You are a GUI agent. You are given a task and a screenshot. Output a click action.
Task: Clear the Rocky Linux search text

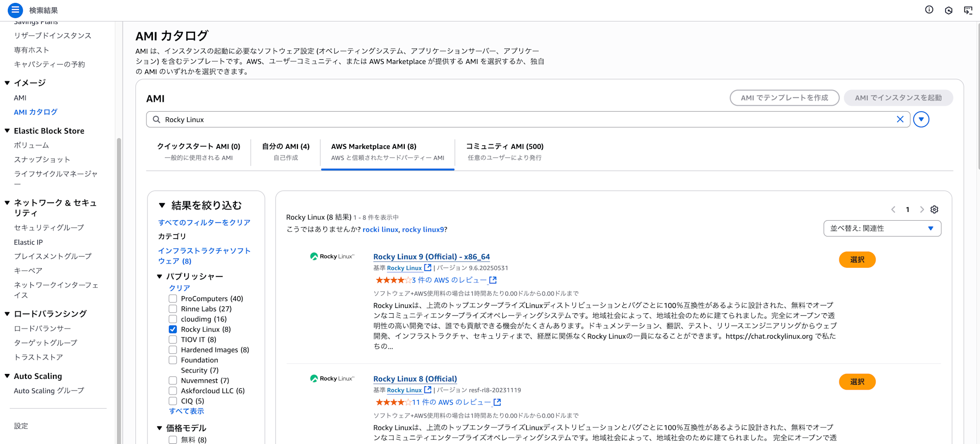tap(900, 119)
